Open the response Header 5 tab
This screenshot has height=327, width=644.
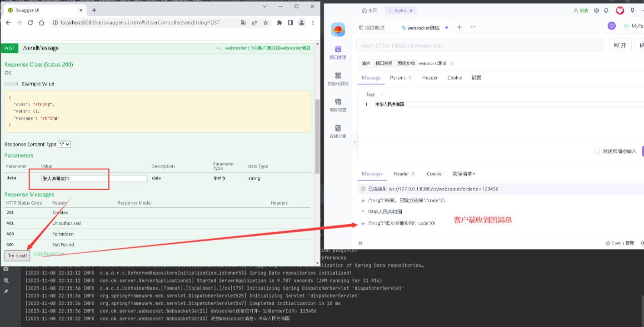[404, 174]
